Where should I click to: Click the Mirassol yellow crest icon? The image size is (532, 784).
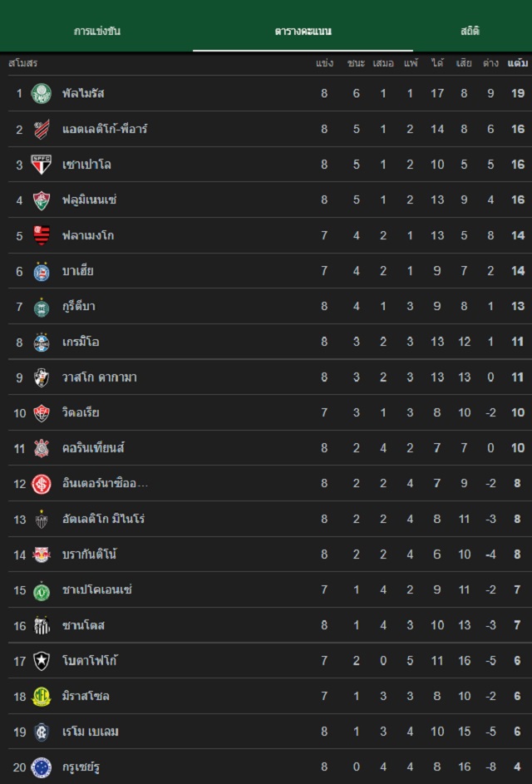[x=41, y=696]
